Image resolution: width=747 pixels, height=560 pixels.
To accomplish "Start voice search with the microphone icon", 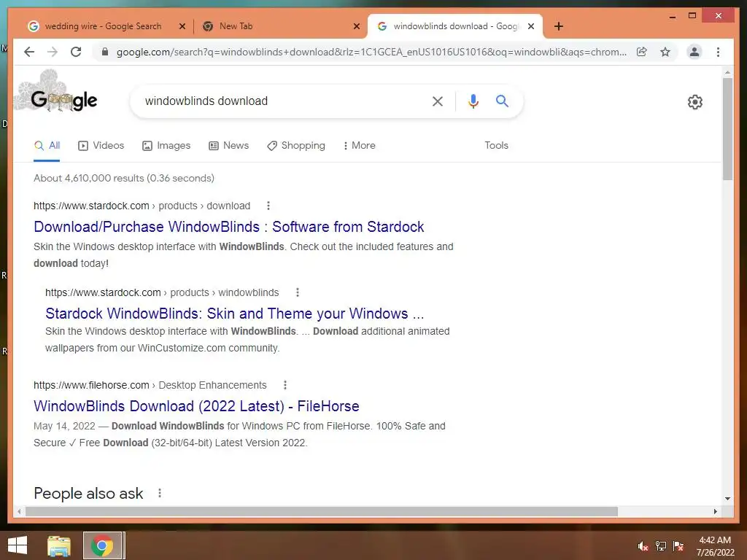I will click(x=473, y=101).
